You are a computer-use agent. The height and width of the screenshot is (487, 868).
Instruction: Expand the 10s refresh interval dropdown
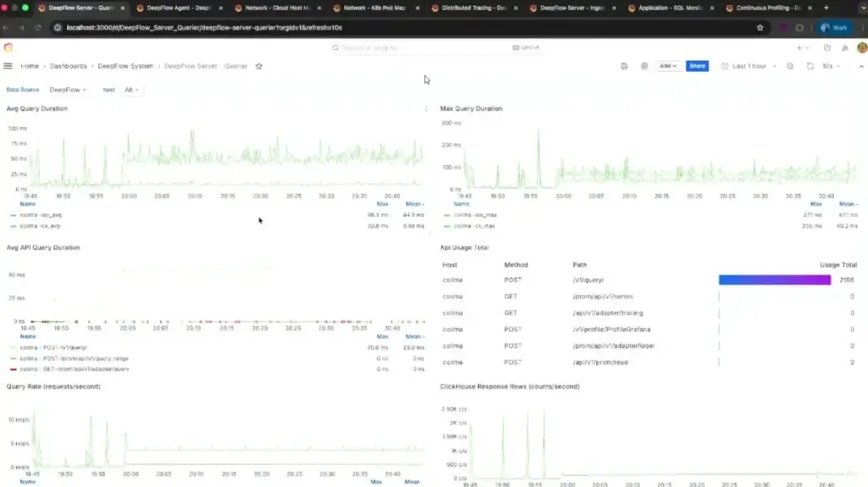pyautogui.click(x=832, y=66)
